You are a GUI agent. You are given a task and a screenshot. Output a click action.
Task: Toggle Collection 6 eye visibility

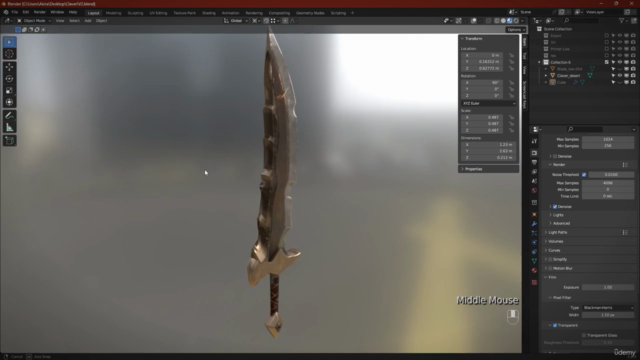coord(620,62)
